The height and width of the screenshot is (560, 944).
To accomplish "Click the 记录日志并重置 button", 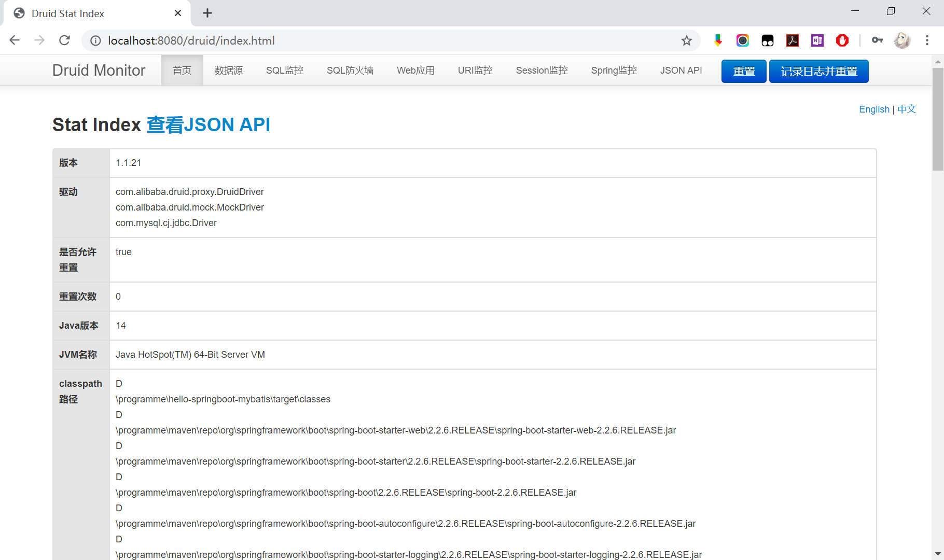I will pyautogui.click(x=819, y=72).
